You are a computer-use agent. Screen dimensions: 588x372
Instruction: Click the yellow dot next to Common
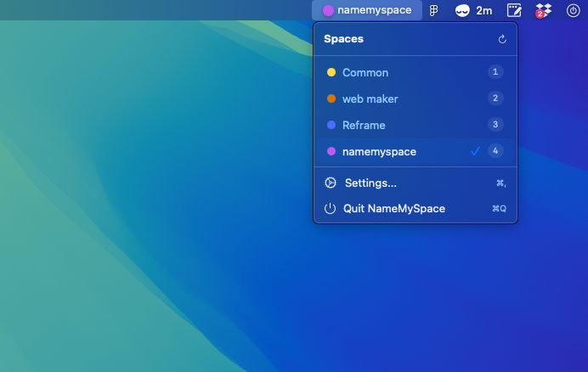(331, 72)
